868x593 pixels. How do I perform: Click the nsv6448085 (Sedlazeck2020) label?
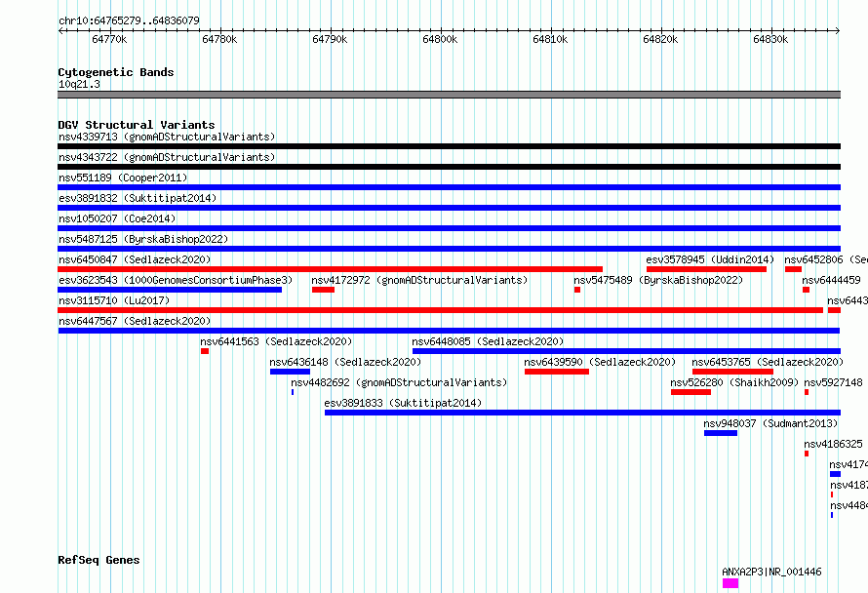pyautogui.click(x=488, y=341)
